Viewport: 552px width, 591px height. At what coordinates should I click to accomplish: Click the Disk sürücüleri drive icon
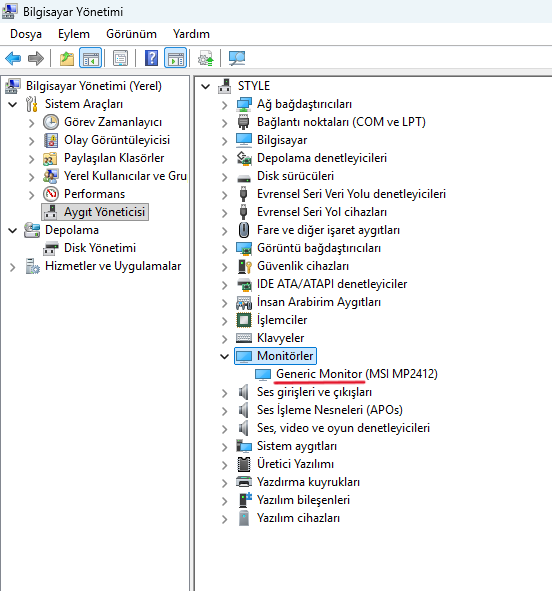244,178
